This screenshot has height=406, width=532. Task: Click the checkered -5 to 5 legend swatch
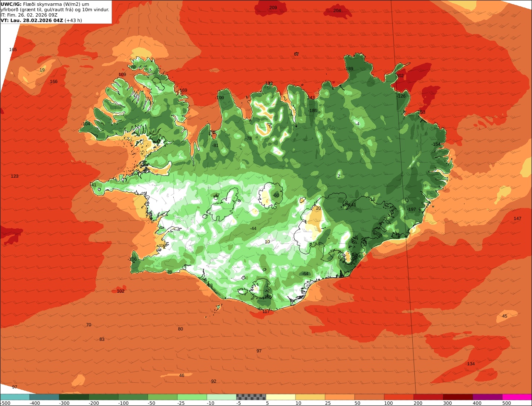pos(251,397)
